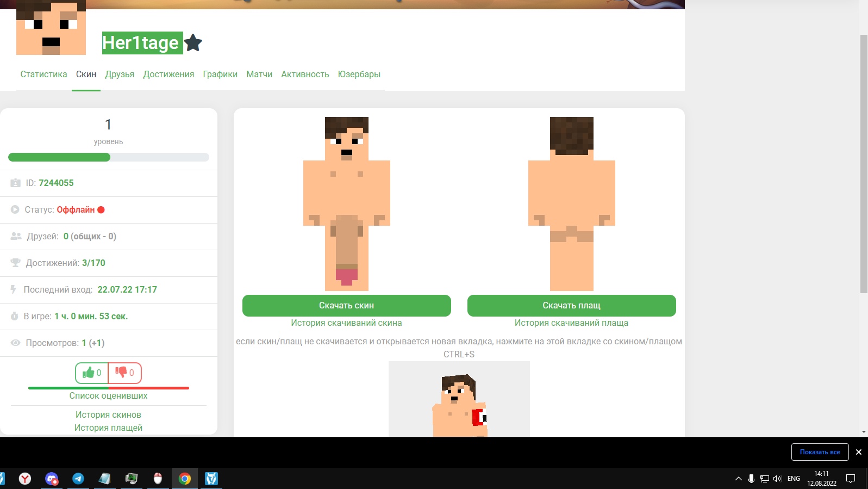Open the Статистика tab
868x489 pixels.
pos(43,74)
